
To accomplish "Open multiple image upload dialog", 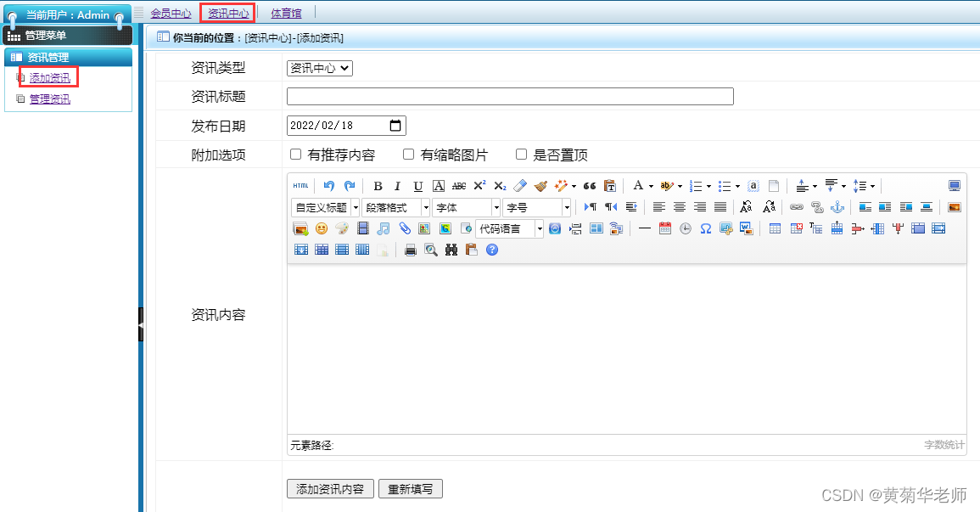I will (x=300, y=228).
